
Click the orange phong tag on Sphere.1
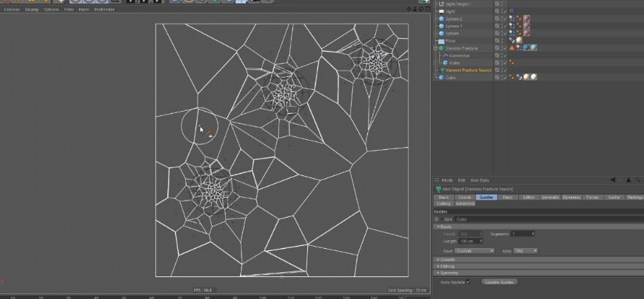click(x=519, y=26)
